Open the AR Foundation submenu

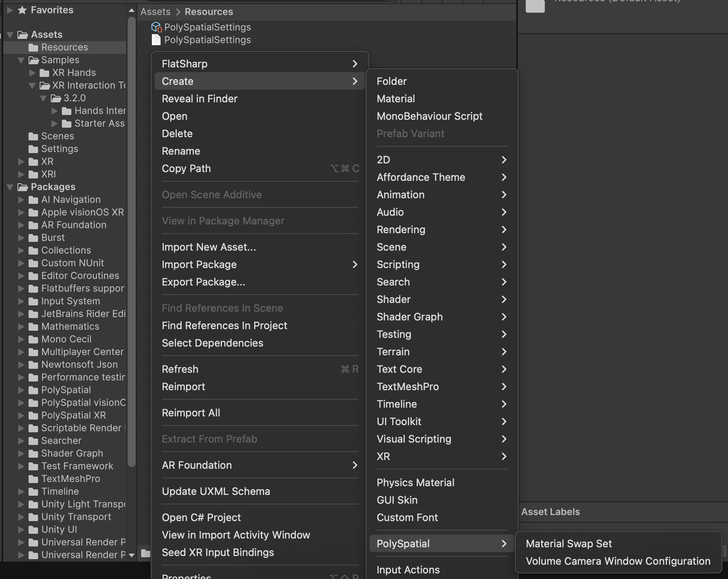pyautogui.click(x=260, y=465)
